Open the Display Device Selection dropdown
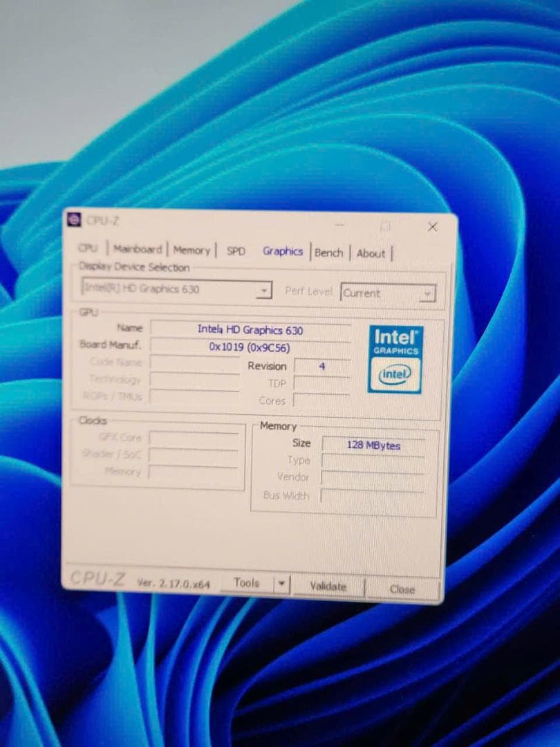The height and width of the screenshot is (747, 560). [x=265, y=290]
